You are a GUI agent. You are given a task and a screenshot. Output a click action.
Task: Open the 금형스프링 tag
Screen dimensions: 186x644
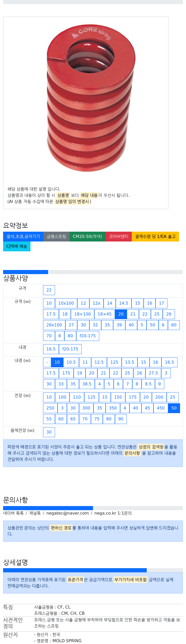[x=56, y=237]
